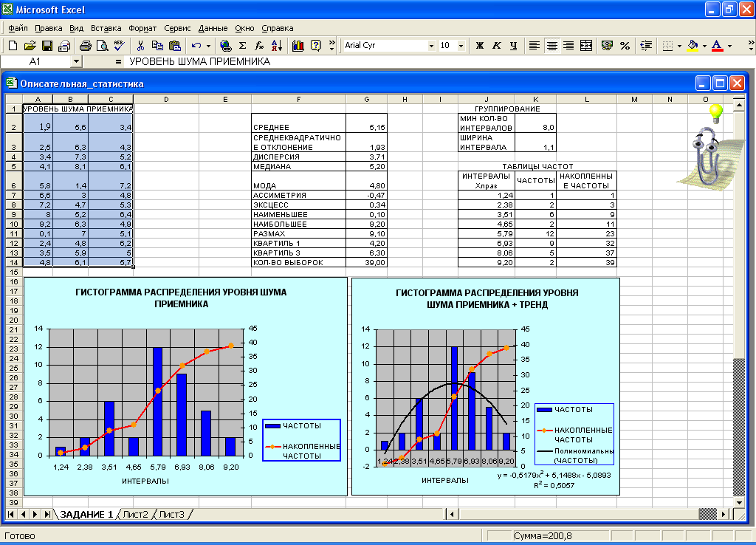This screenshot has height=545, width=756.
Task: Open the Name Box dropdown next to A1
Action: 76,62
